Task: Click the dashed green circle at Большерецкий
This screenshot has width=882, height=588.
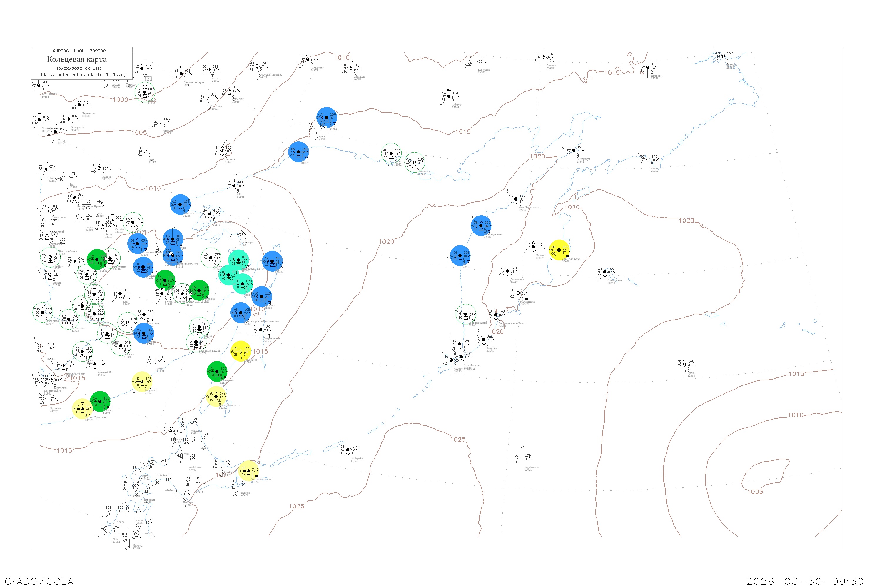Action: pos(465,314)
